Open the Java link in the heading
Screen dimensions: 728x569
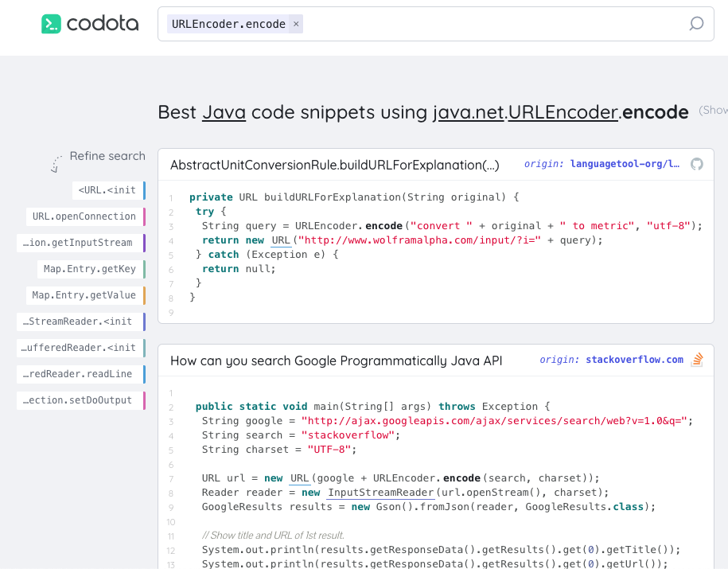(224, 112)
